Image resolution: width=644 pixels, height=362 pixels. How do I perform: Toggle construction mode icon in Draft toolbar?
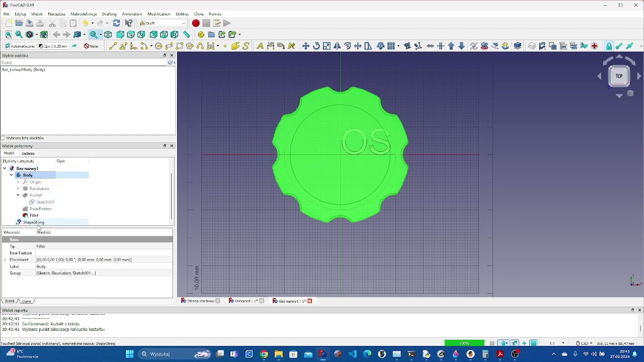pyautogui.click(x=74, y=46)
